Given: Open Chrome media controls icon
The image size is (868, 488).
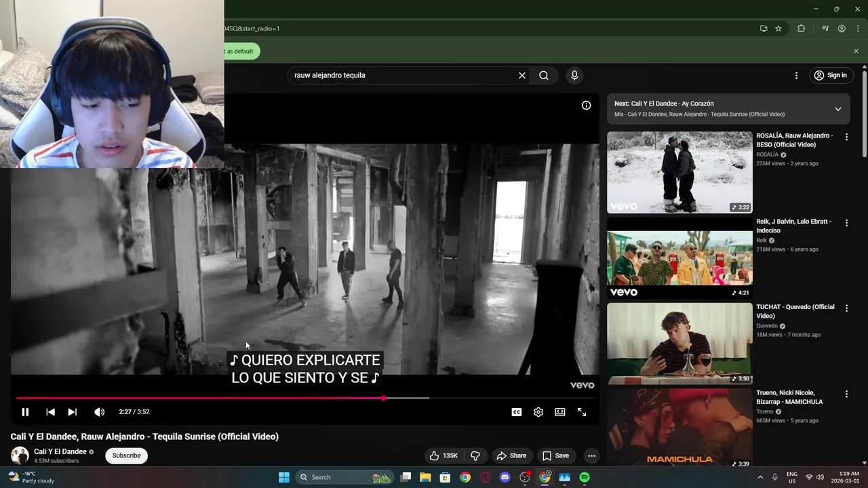Looking at the screenshot, I should pyautogui.click(x=825, y=28).
